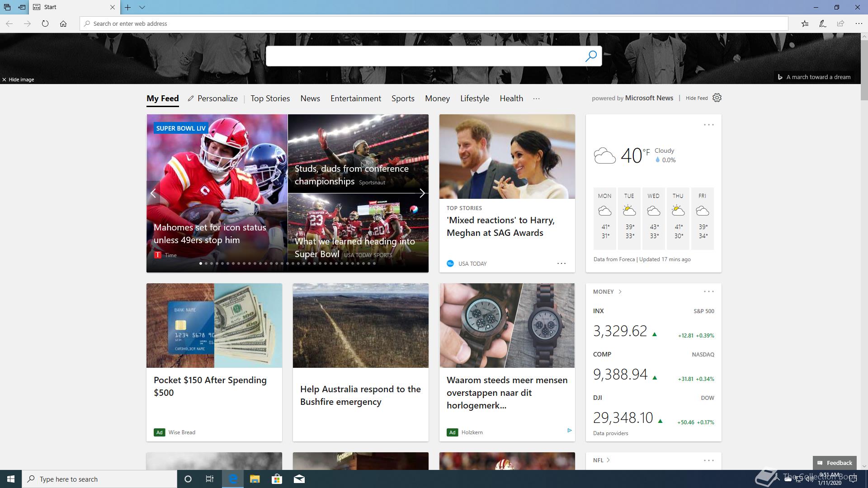868x488 pixels.
Task: Open the tab previews chevron
Action: [142, 7]
